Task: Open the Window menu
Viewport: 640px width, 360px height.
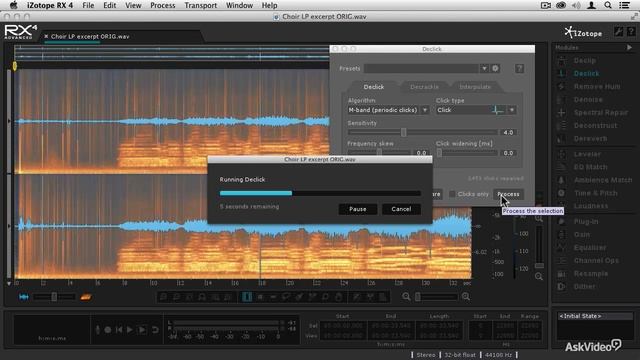Action: [239, 5]
